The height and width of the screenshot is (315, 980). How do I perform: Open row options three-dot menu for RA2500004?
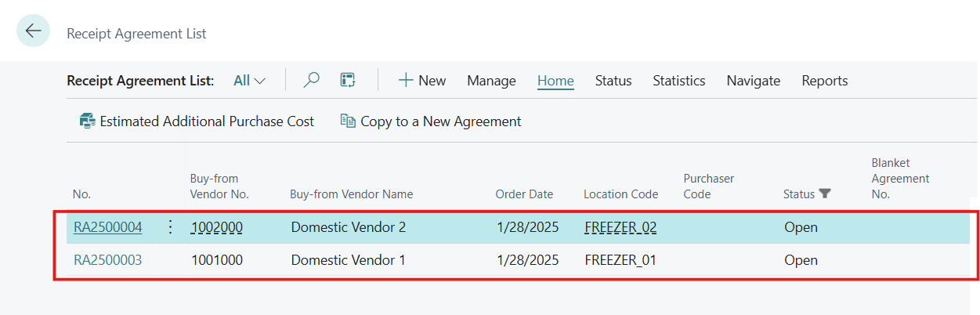coord(170,227)
